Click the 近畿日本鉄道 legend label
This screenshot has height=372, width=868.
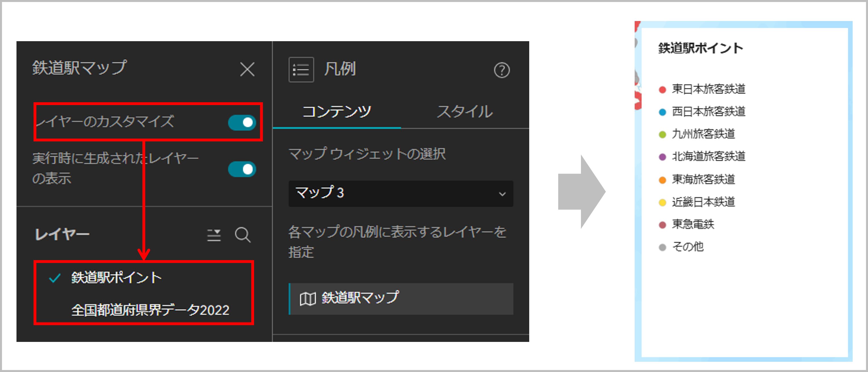point(703,202)
